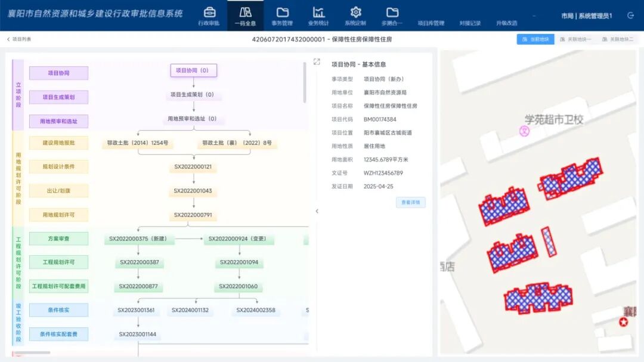This screenshot has width=644, height=362.
Task: Click the flowchart horizontal scrollbar
Action: 33,353
